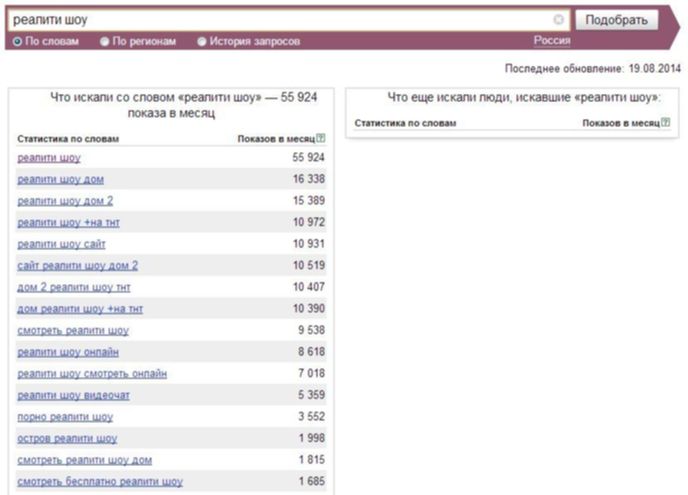Screen dimensions: 688x495
Task: Select the 'История запросов' radio option
Action: [201, 41]
